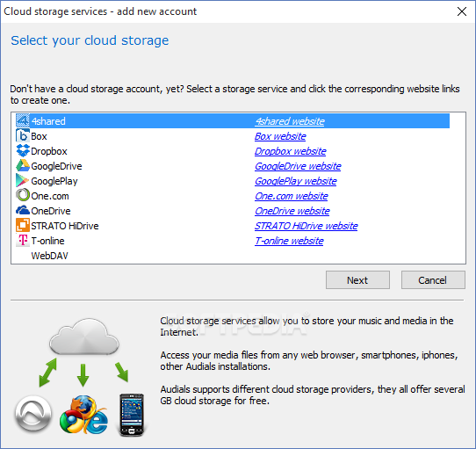
Task: Click the Box service icon
Action: tap(23, 136)
